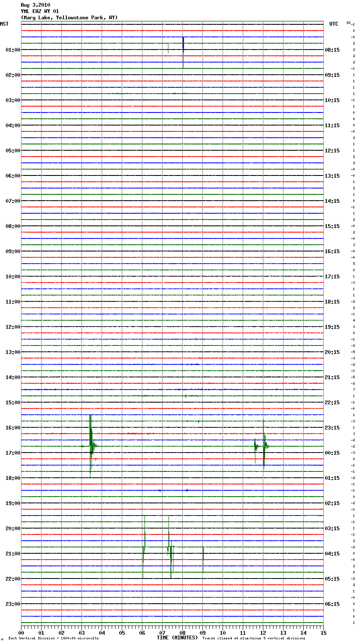Click the '23:00' MST time label
This screenshot has width=357, height=644.
[13, 604]
